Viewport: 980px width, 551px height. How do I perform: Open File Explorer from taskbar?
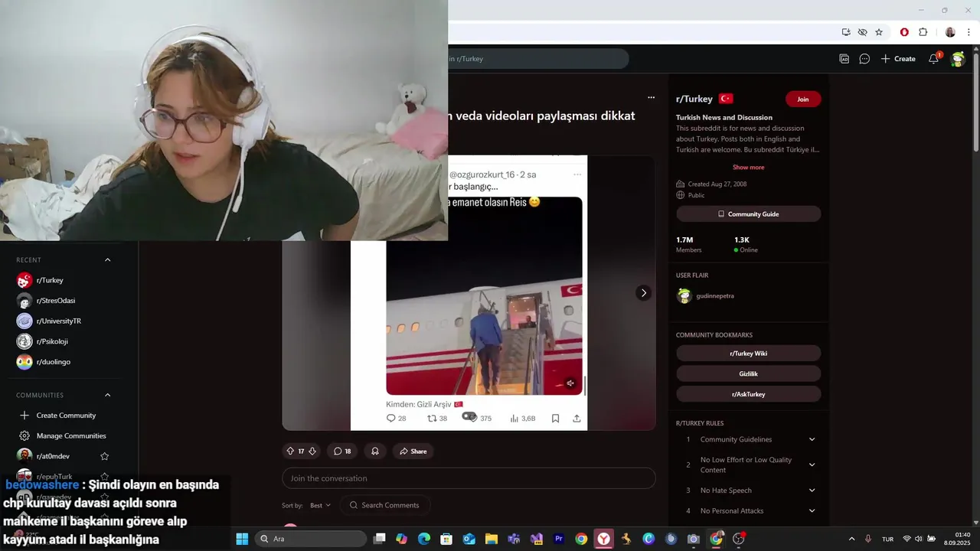(492, 539)
